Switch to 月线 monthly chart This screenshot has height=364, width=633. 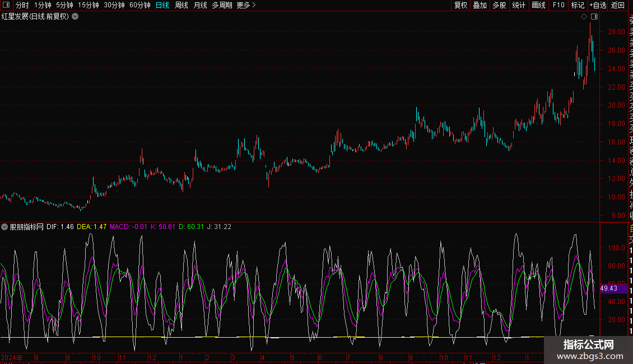point(200,5)
